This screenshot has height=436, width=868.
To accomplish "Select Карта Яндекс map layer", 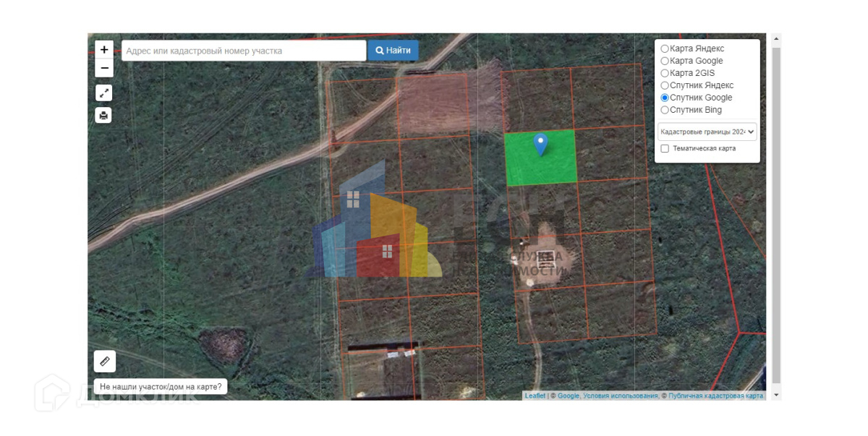I will (665, 48).
